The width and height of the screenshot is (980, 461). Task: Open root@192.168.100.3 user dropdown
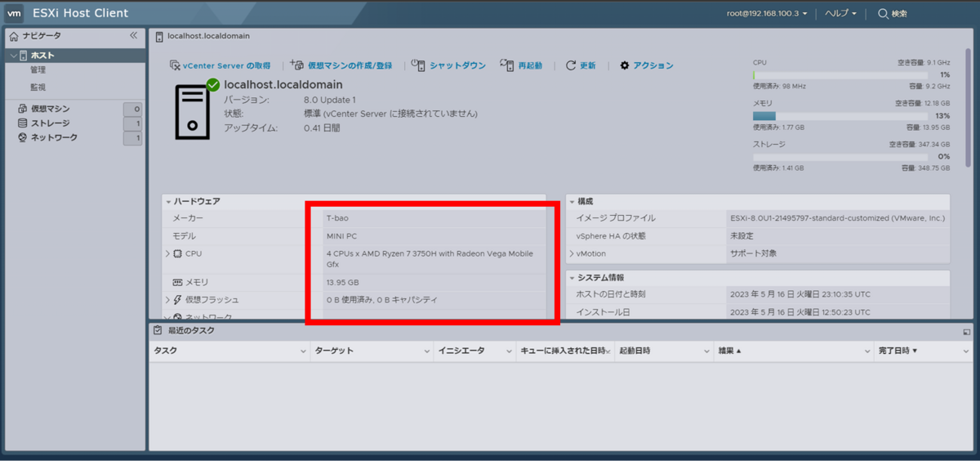point(767,13)
